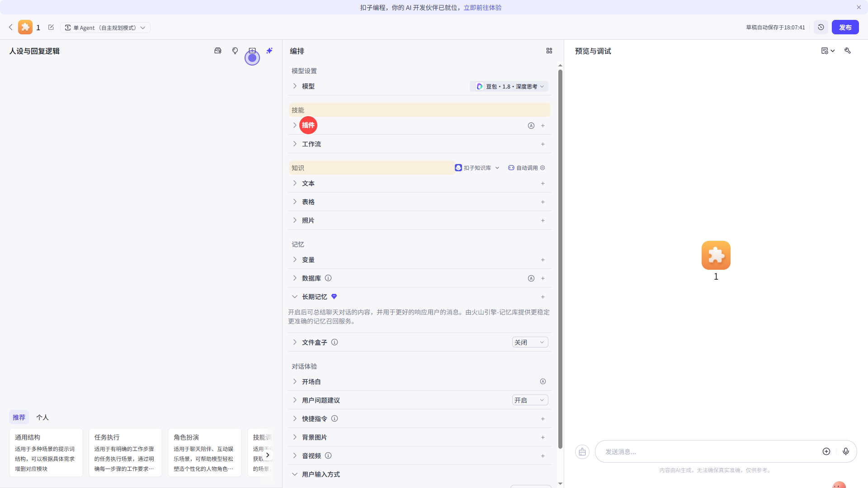Viewport: 868px width, 488px height.
Task: Collapse the 长期记忆 section
Action: pyautogui.click(x=294, y=297)
